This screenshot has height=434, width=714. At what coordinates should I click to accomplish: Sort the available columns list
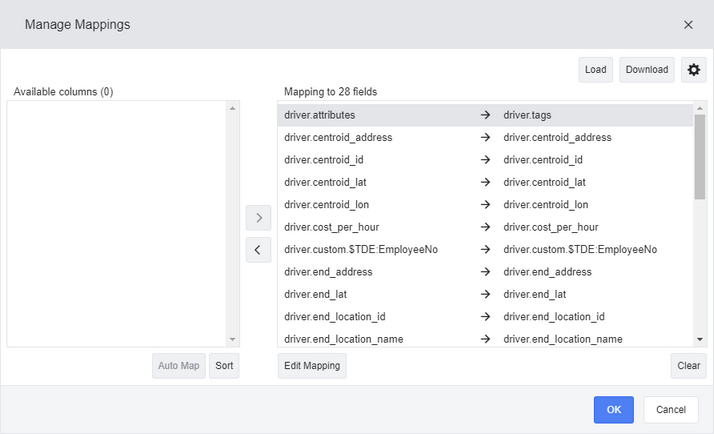224,366
